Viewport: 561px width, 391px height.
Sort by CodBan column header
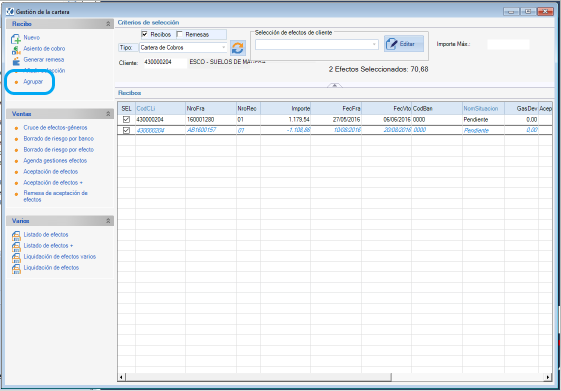(x=437, y=108)
